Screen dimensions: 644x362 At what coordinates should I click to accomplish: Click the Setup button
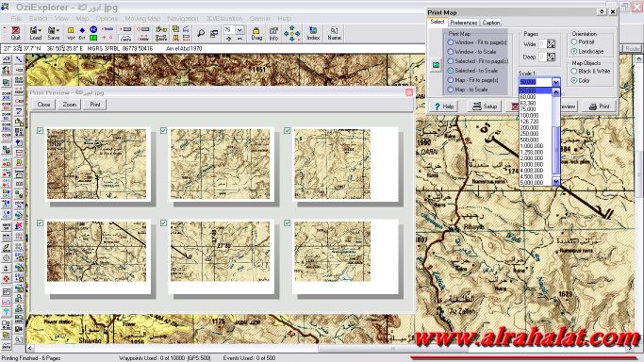(x=485, y=107)
